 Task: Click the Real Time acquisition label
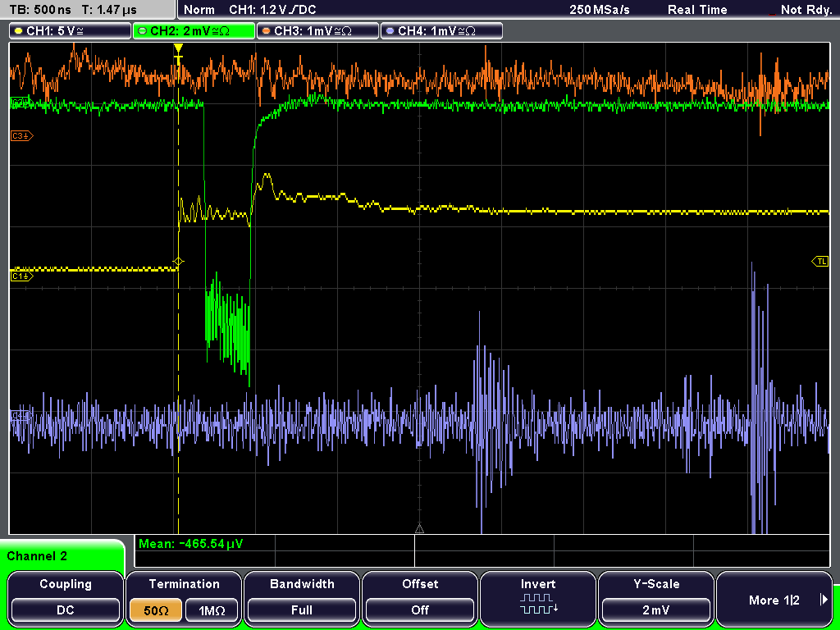click(x=697, y=10)
